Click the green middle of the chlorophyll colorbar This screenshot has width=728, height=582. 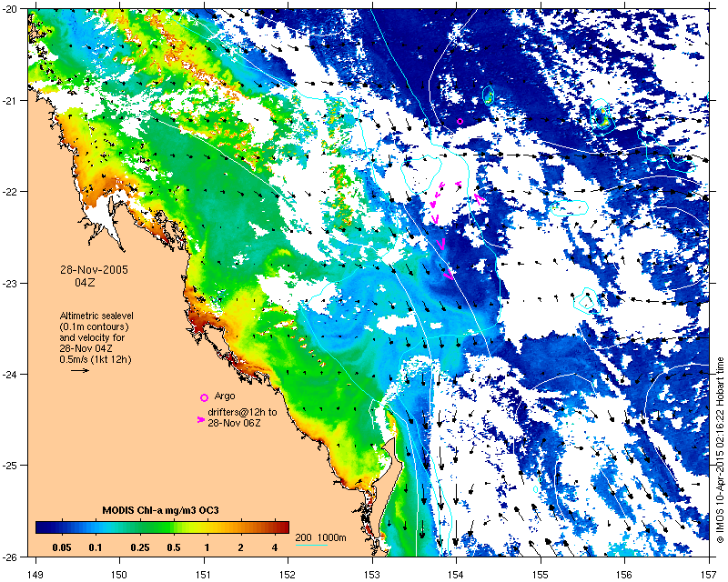[x=162, y=527]
